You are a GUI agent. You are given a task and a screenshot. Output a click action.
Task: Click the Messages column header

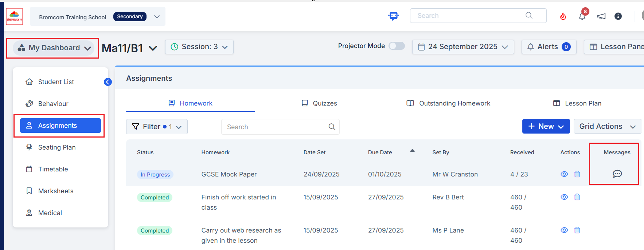(617, 152)
